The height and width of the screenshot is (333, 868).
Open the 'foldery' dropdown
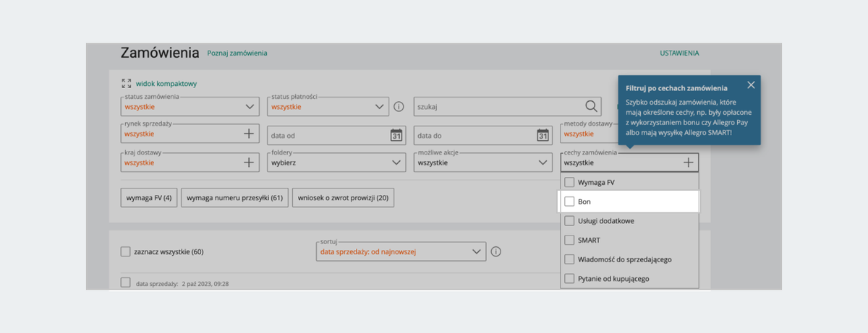click(x=336, y=163)
